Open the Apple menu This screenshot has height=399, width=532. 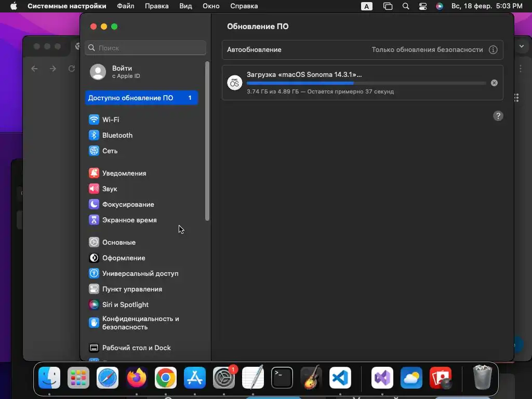tap(14, 6)
